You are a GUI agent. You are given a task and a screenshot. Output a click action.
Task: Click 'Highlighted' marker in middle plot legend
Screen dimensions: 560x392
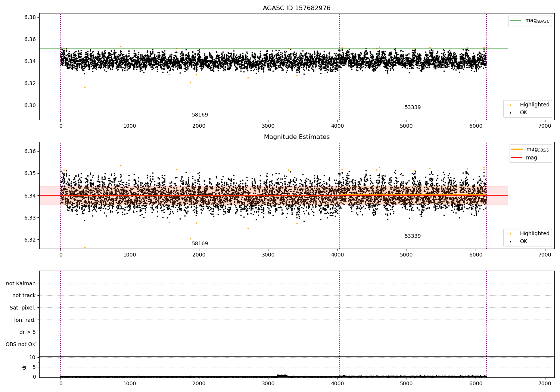(510, 234)
